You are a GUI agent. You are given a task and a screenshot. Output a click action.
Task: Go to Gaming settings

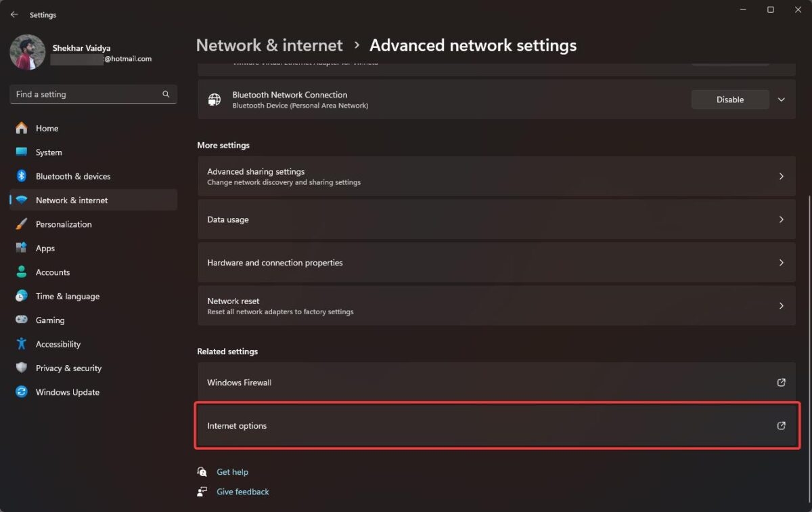coord(48,320)
